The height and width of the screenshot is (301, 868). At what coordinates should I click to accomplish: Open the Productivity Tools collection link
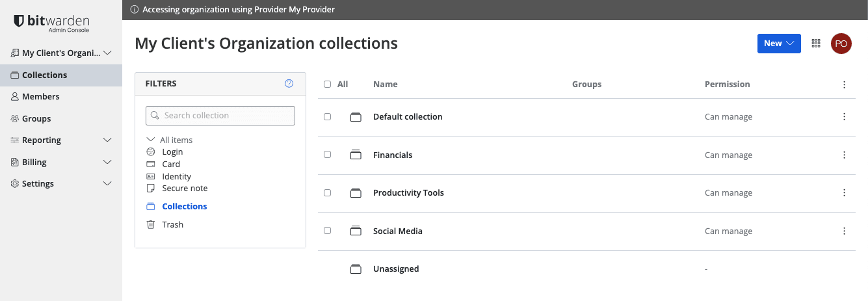click(408, 193)
